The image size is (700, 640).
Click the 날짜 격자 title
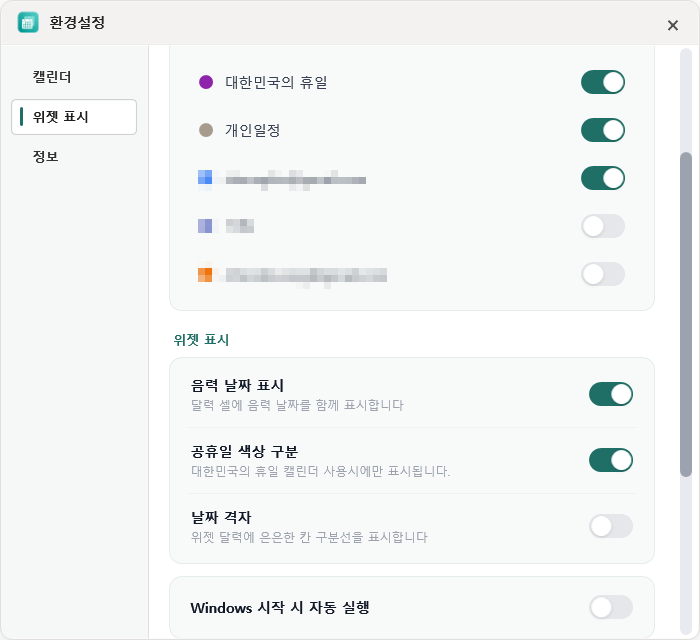[x=221, y=518]
